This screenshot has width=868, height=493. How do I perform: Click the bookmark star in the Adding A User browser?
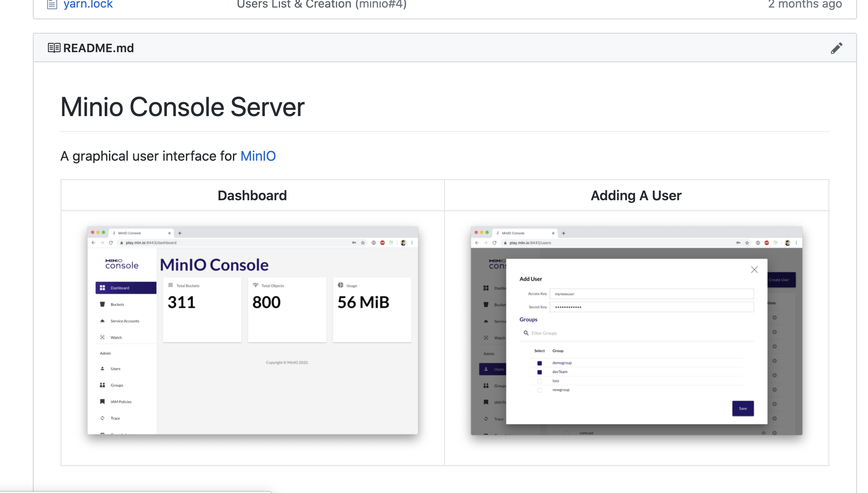(x=747, y=243)
